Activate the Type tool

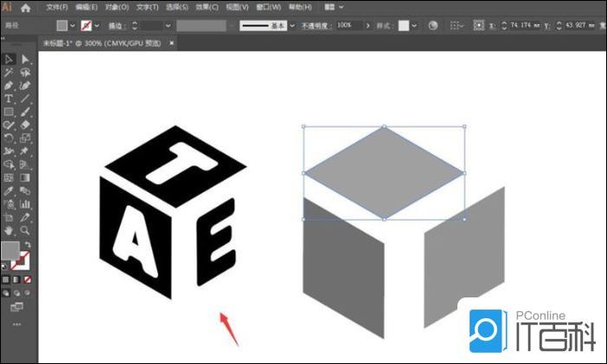coord(9,99)
